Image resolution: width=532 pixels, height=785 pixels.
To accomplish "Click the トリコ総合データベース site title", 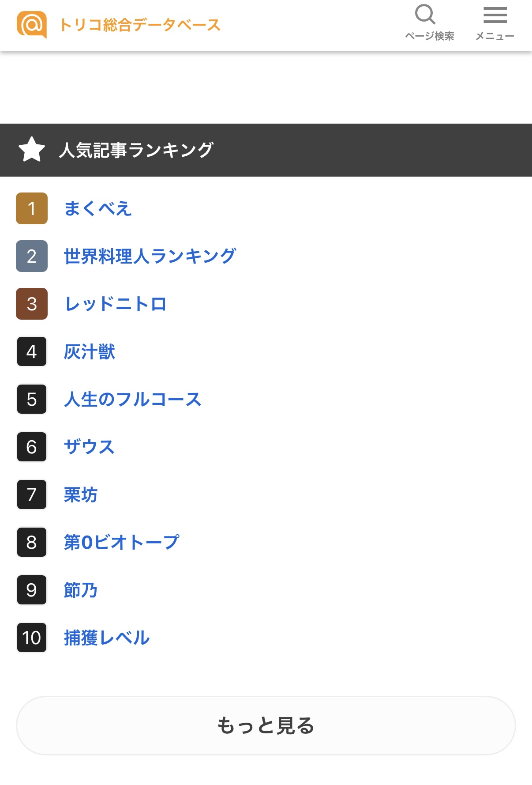I will pyautogui.click(x=140, y=25).
